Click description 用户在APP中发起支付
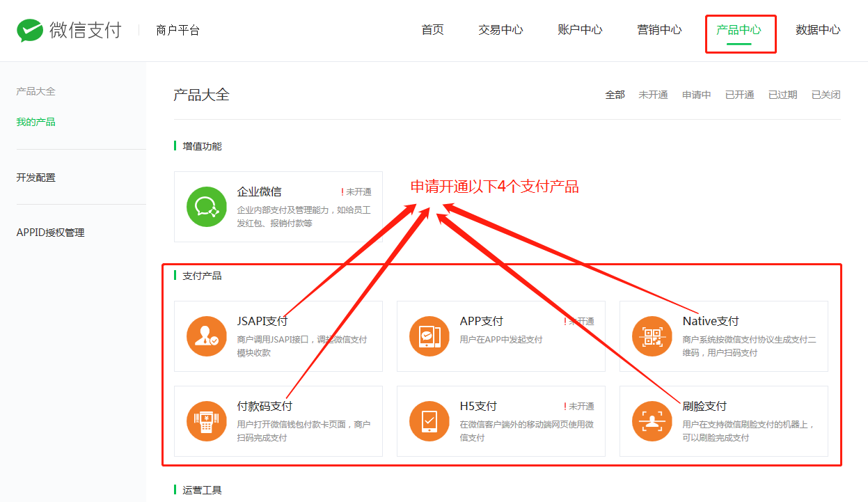 point(500,340)
